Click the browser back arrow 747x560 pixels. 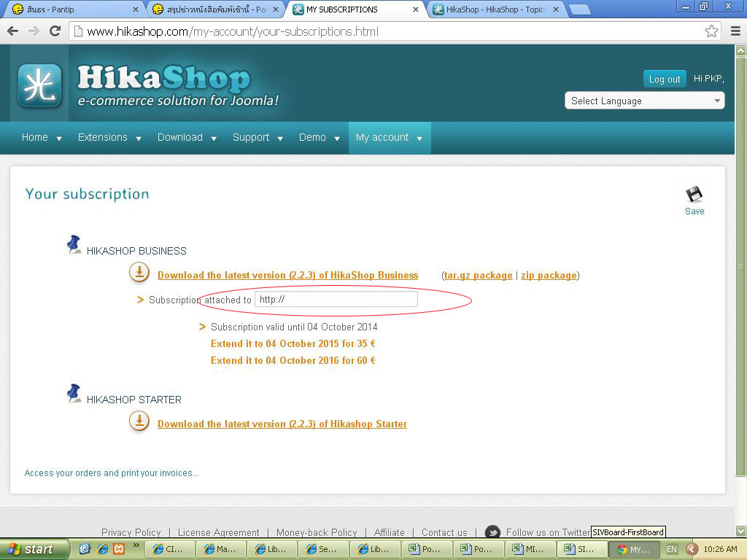pos(13,31)
